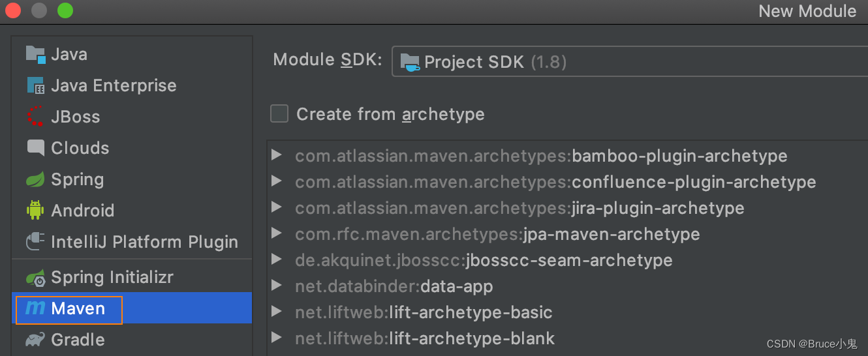Choose Clouds in module list

[x=132, y=148]
